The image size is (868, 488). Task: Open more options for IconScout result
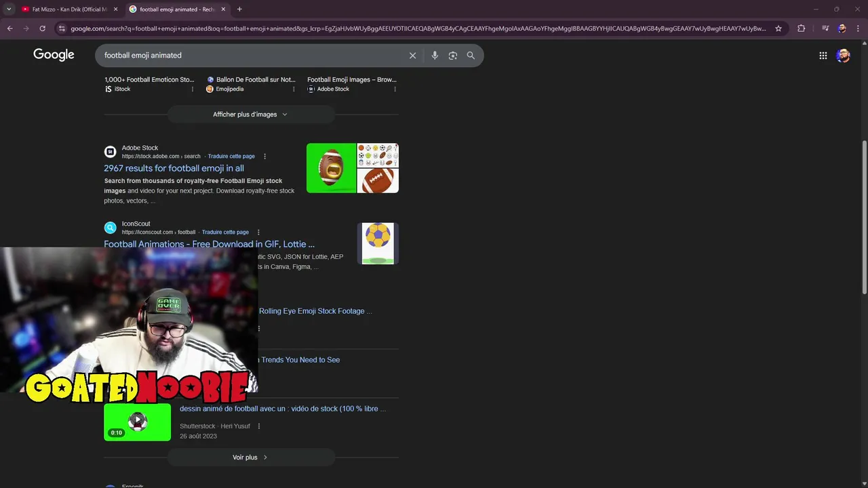point(258,232)
